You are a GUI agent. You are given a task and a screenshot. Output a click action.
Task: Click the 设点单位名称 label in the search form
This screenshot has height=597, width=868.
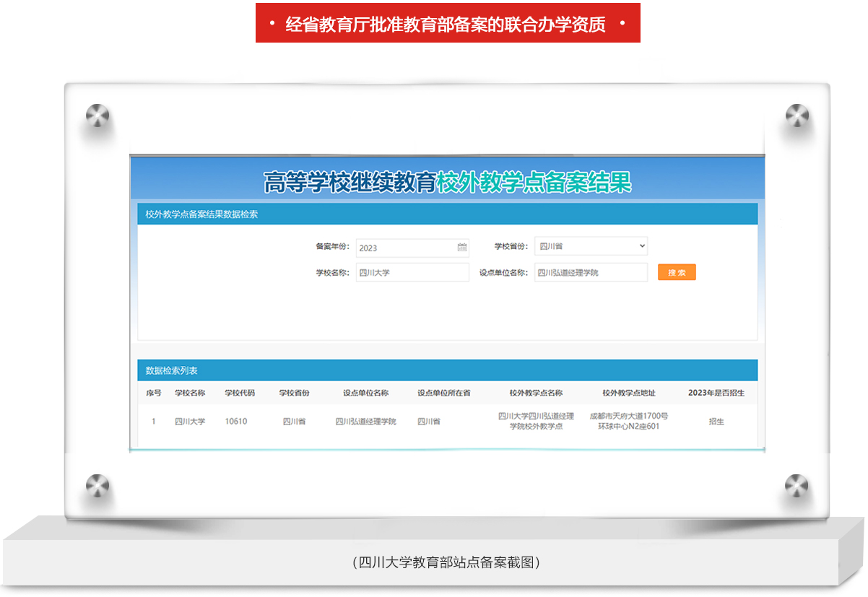click(504, 273)
